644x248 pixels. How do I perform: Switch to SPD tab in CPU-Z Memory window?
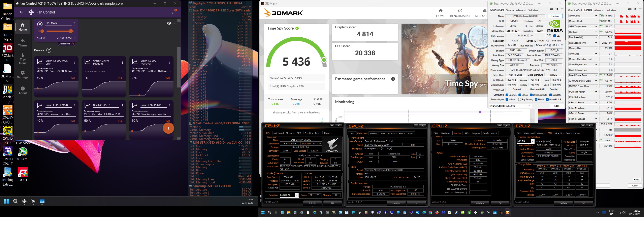(x=466, y=133)
